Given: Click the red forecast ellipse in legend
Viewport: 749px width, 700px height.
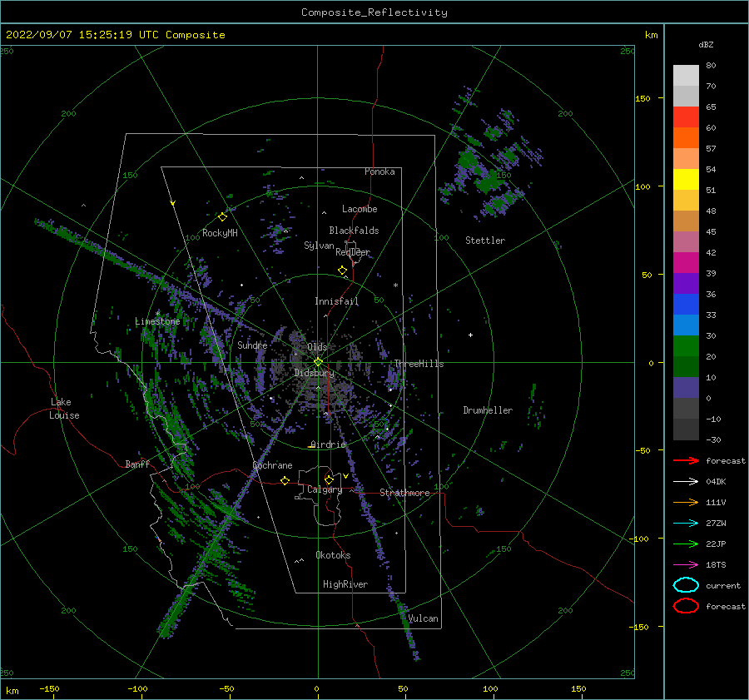Looking at the screenshot, I should [686, 606].
